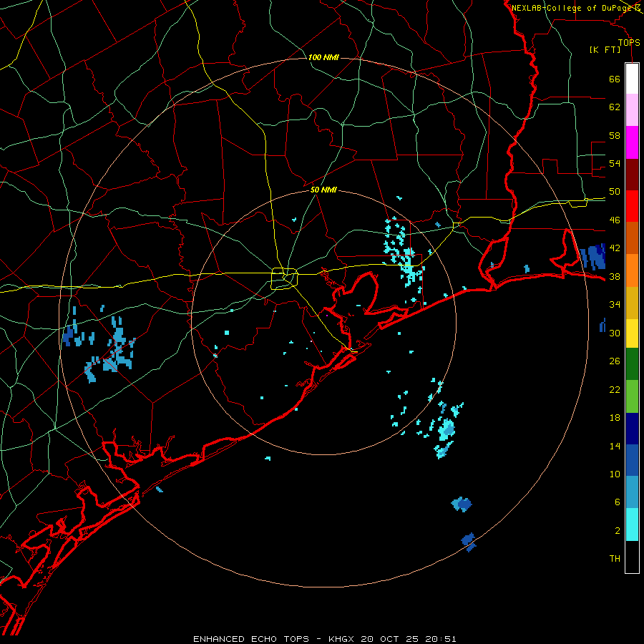644x644 pixels.
Task: Click the '42' legend value
Action: click(615, 248)
